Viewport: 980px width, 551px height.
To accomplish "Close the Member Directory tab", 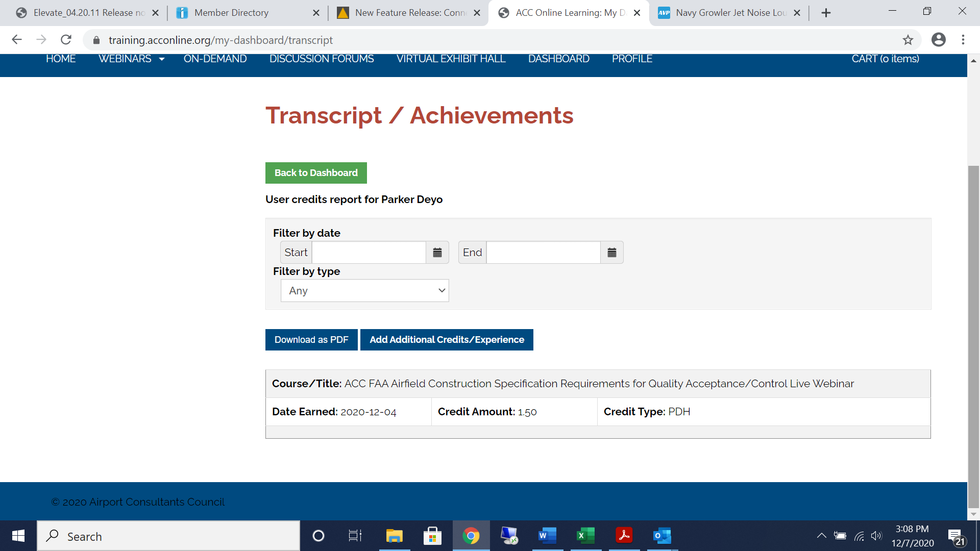I will point(316,13).
